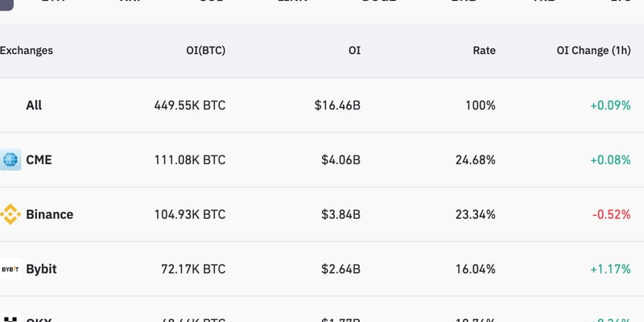Viewport: 644px width, 322px height.
Task: Click Bybit's $2.64B OI value
Action: click(x=341, y=269)
